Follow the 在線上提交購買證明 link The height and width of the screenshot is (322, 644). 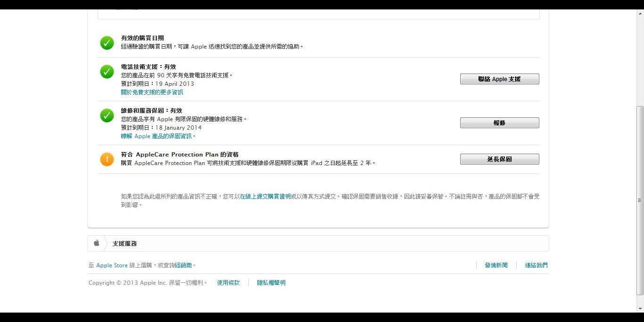click(x=265, y=196)
